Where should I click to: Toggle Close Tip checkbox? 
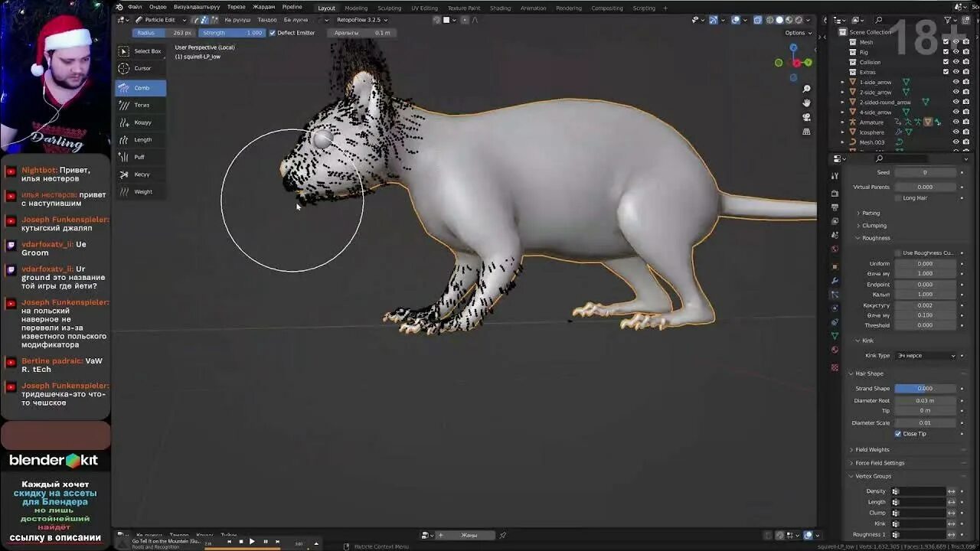coord(898,434)
